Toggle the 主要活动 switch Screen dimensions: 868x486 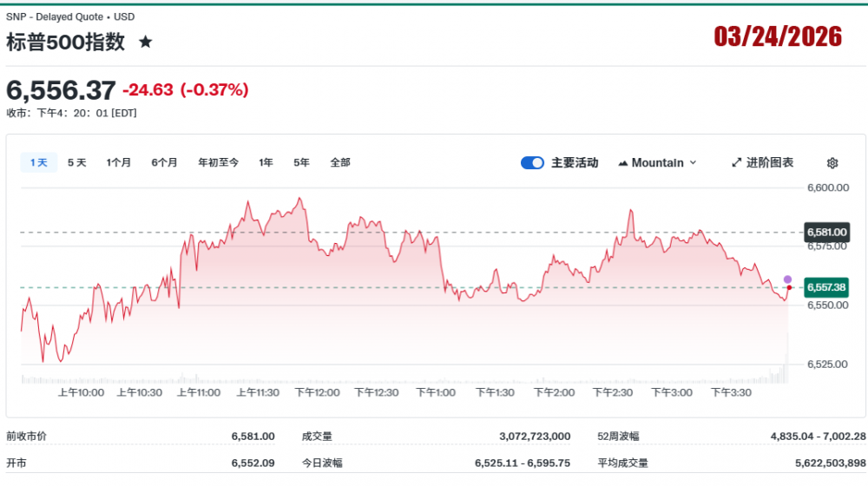coord(532,163)
